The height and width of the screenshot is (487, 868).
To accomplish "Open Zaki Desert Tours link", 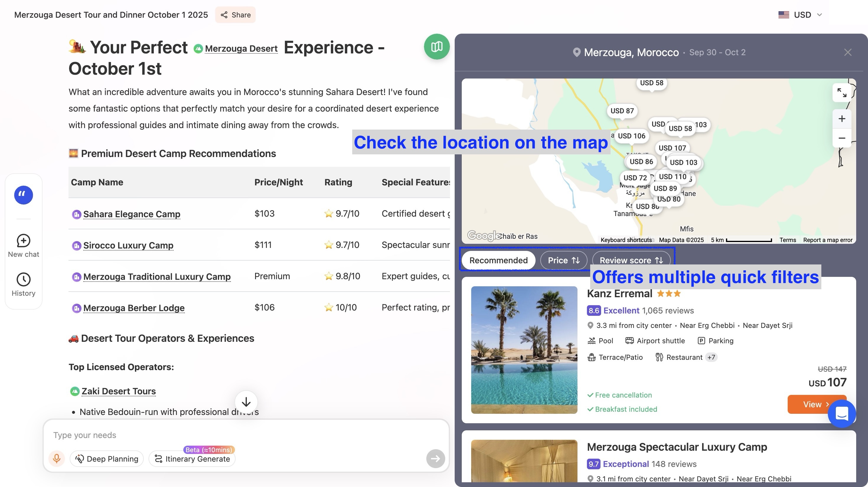I will [x=119, y=391].
